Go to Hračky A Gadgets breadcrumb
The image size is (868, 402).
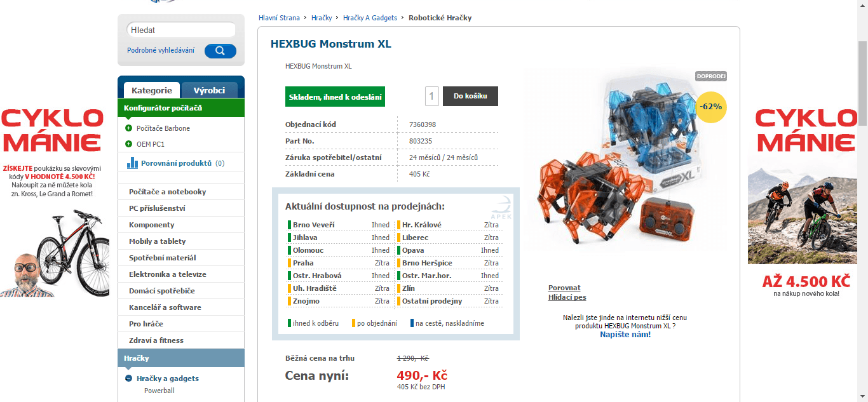pyautogui.click(x=370, y=18)
